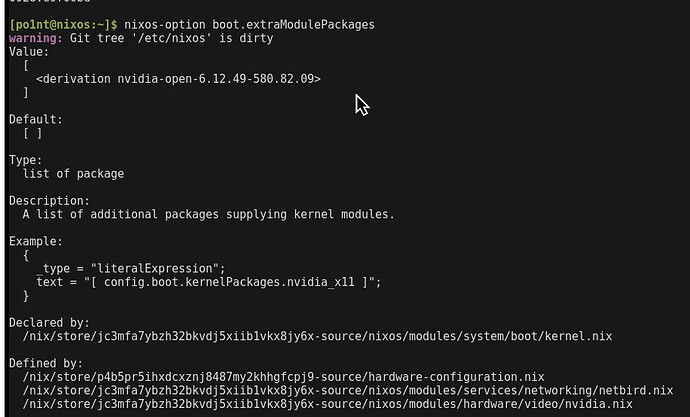Viewport: 690px width, 417px height.
Task: Click the po1nt@nixos shell prompt
Action: pos(62,23)
